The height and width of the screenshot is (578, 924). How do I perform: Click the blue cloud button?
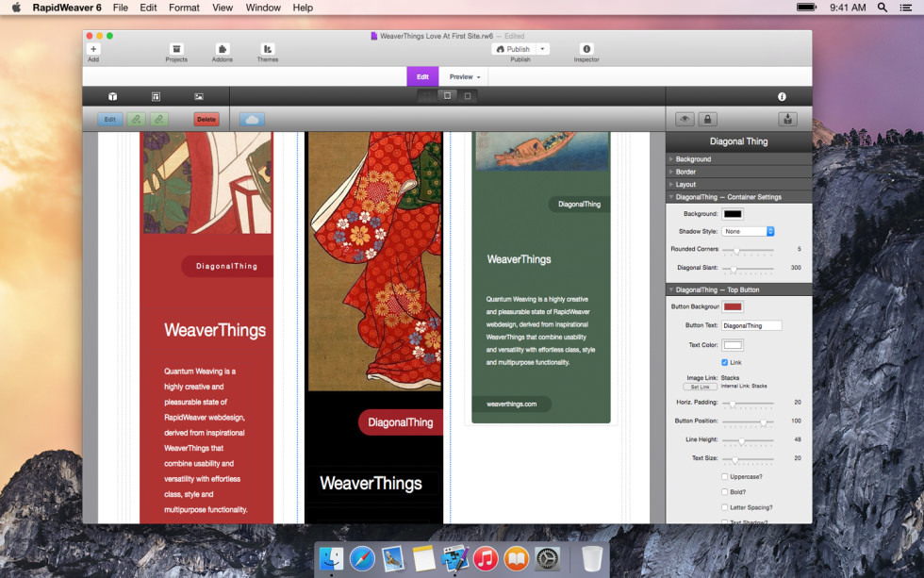click(252, 120)
